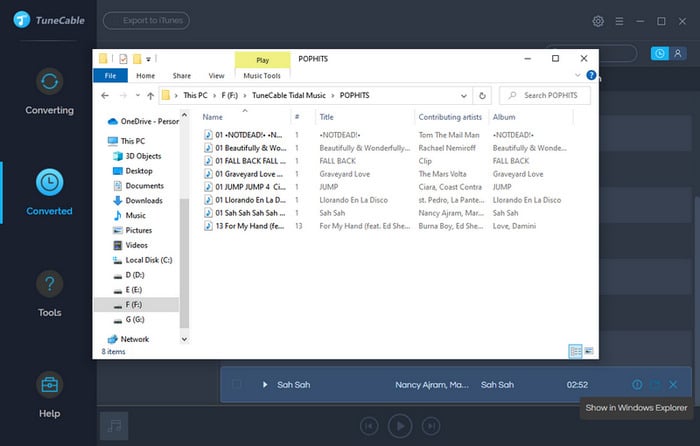Image resolution: width=700 pixels, height=446 pixels.
Task: Select Downloads in navigation pane
Action: point(138,200)
